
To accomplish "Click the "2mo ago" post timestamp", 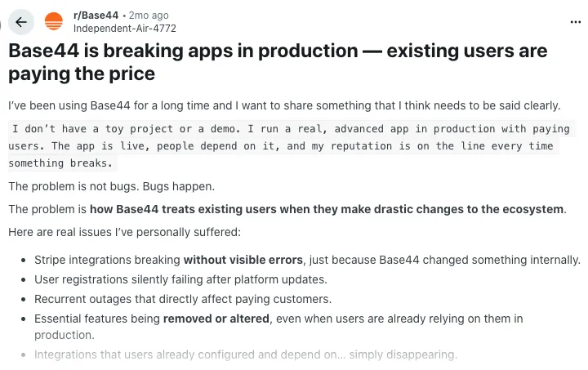I will pyautogui.click(x=149, y=16).
